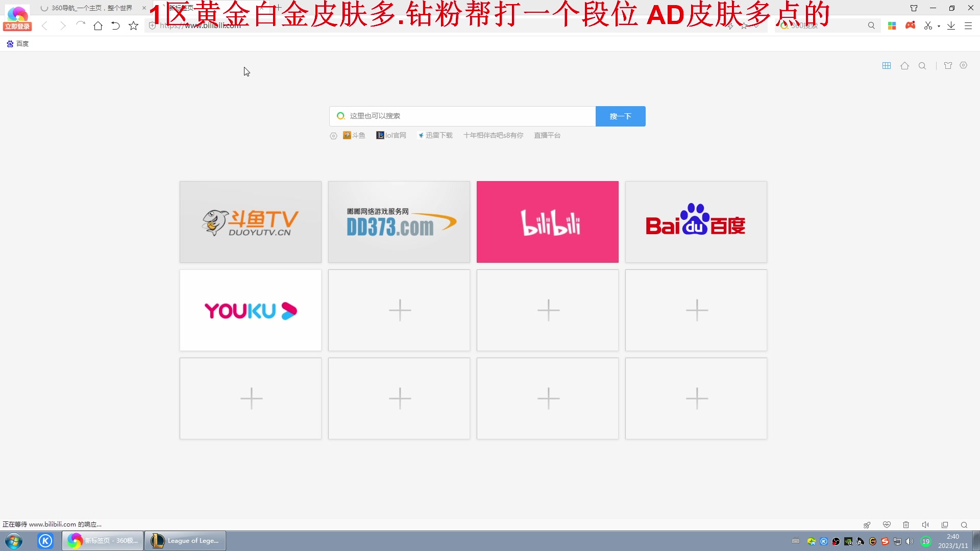Click the NVIDIA tray icon
This screenshot has height=551, width=980.
coord(848,541)
